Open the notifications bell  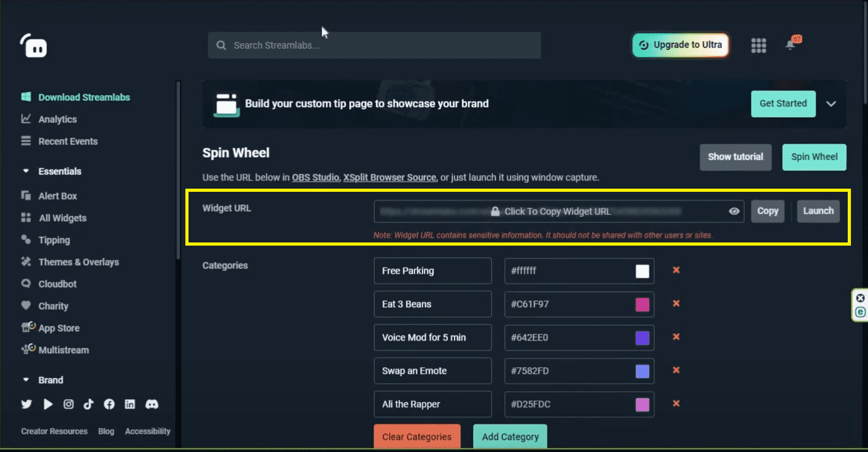pyautogui.click(x=790, y=44)
